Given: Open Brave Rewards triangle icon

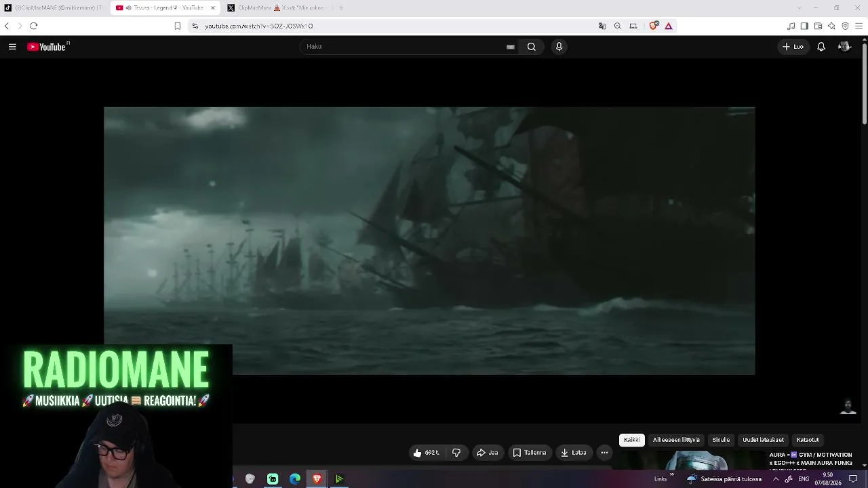Looking at the screenshot, I should pyautogui.click(x=669, y=26).
